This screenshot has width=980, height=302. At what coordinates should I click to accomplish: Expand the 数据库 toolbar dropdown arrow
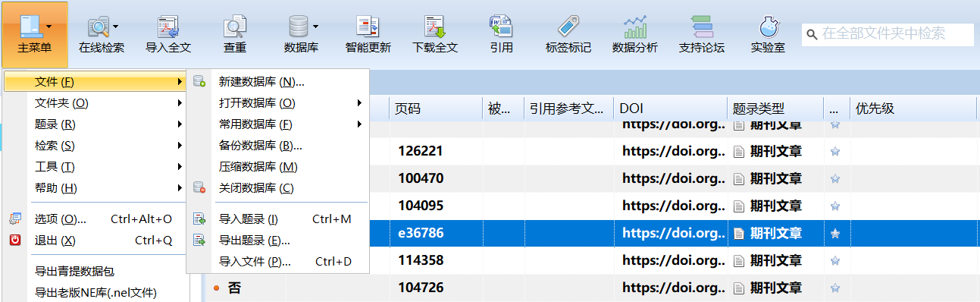pos(315,27)
